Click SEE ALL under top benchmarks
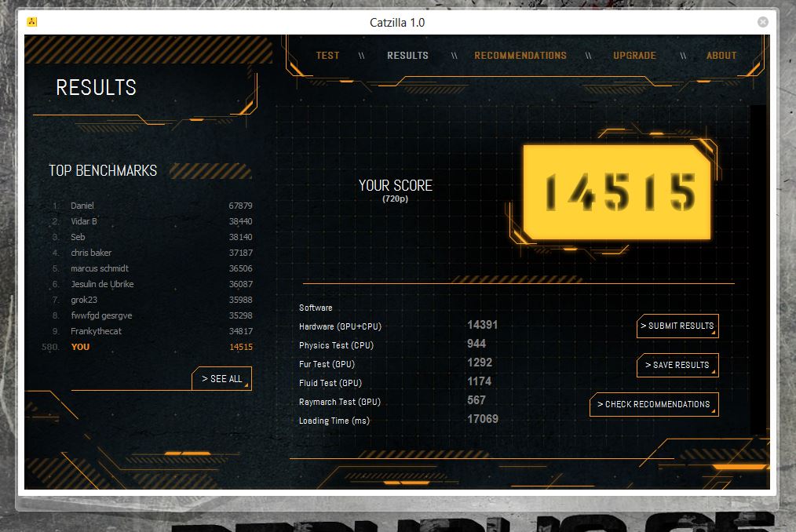Viewport: 796px width, 532px height. coord(222,379)
